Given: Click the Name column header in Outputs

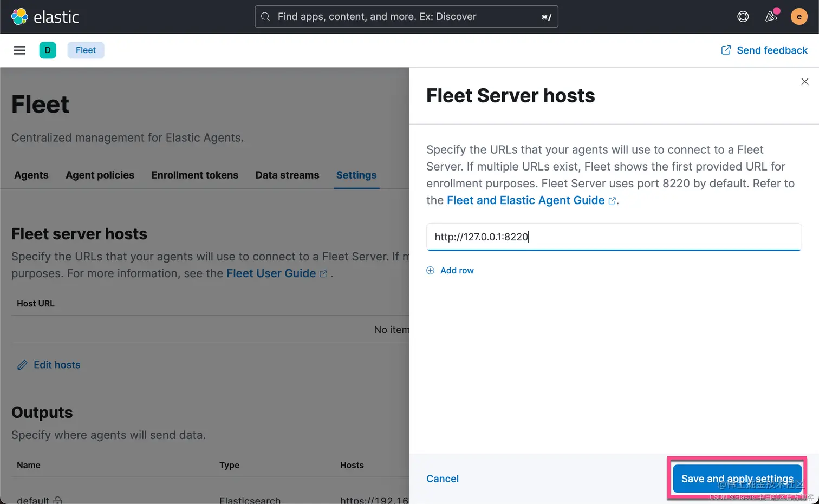Looking at the screenshot, I should pos(29,465).
